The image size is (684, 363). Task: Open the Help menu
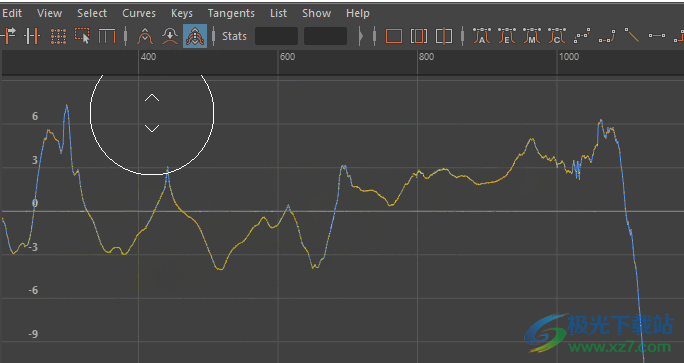point(358,14)
